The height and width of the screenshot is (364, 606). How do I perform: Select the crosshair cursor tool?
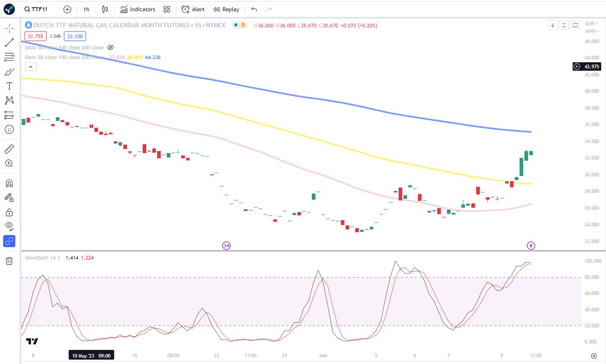(x=9, y=29)
